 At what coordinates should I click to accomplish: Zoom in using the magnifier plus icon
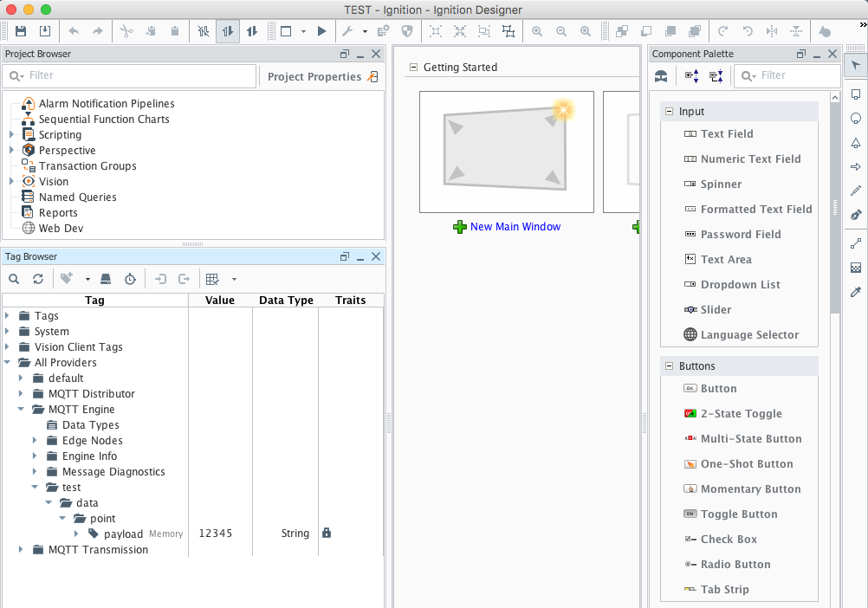pos(537,31)
